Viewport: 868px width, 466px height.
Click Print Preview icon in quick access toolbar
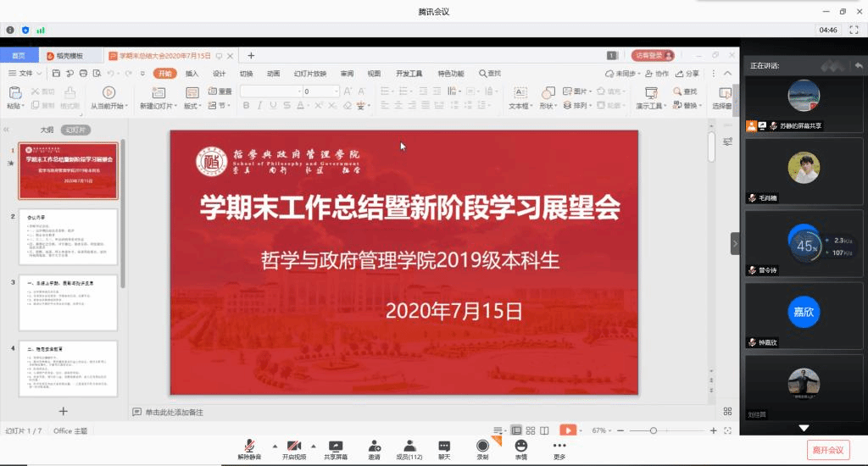coord(97,73)
